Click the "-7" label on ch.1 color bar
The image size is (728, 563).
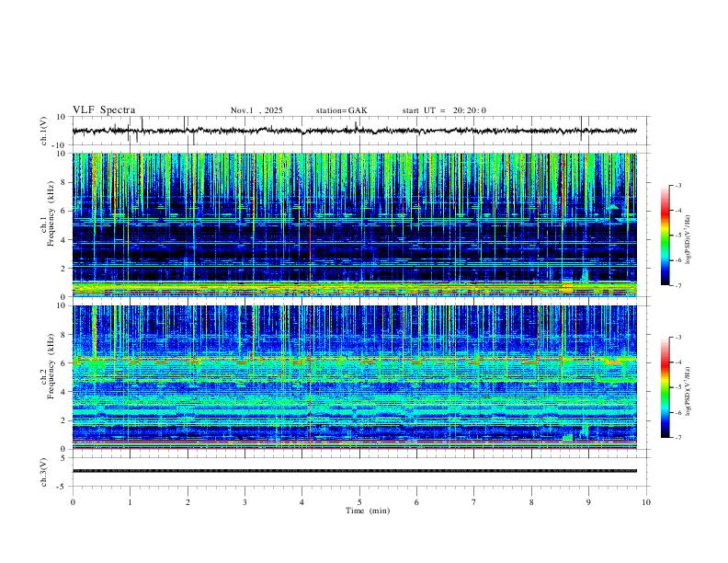[x=677, y=286]
